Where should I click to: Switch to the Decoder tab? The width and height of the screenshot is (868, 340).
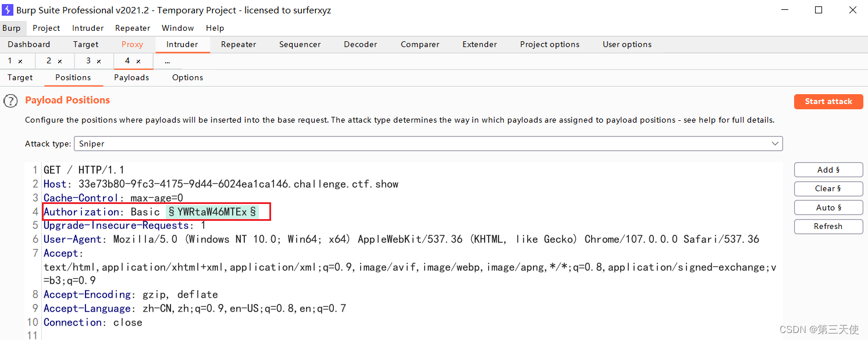[361, 44]
